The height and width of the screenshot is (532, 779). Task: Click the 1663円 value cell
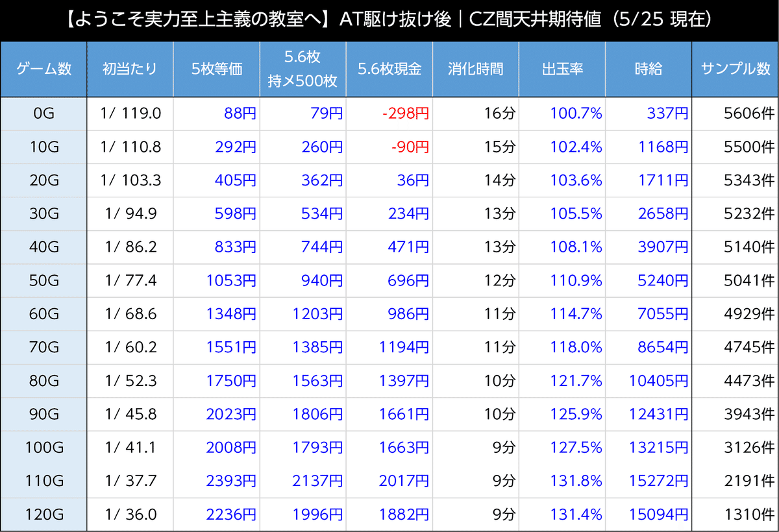(389, 448)
